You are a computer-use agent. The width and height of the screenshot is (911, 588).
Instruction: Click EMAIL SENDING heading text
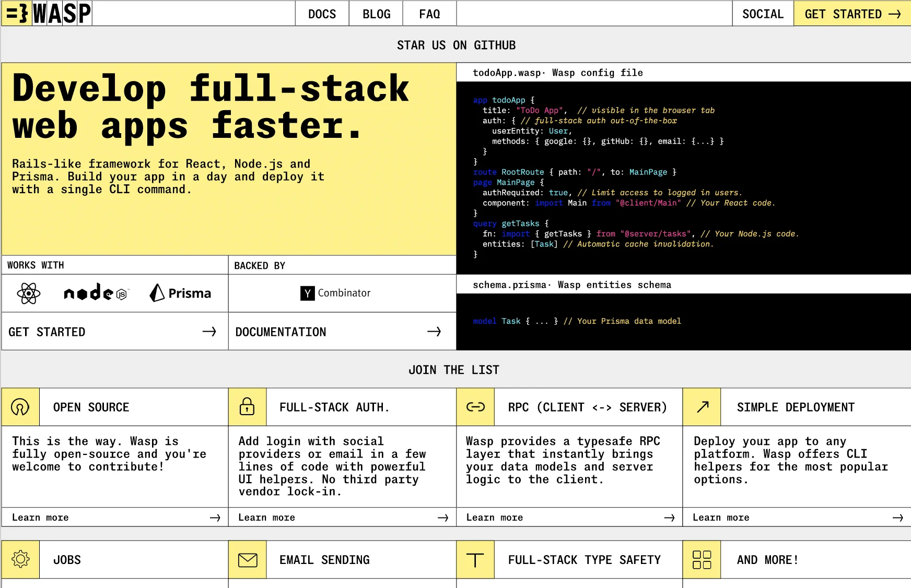[x=324, y=560]
